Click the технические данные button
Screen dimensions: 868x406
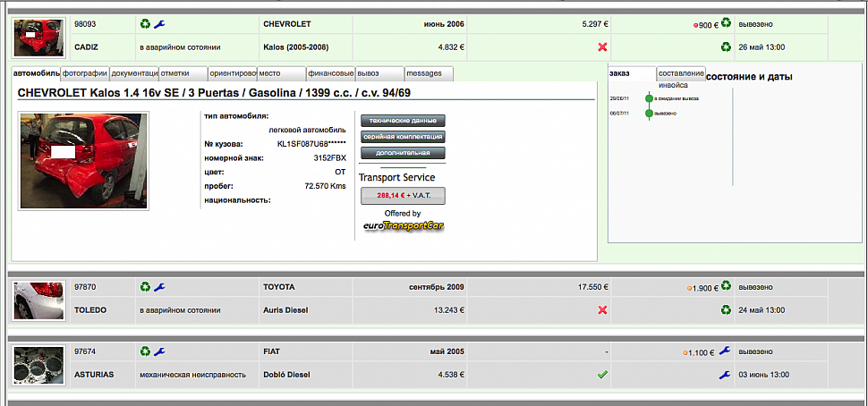[403, 121]
